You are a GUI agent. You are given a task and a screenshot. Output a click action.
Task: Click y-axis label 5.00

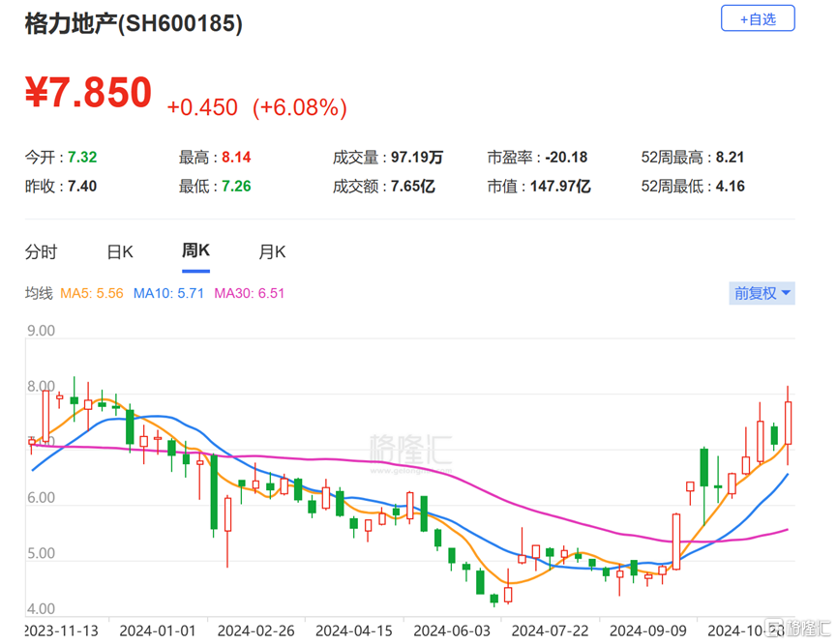(41, 553)
